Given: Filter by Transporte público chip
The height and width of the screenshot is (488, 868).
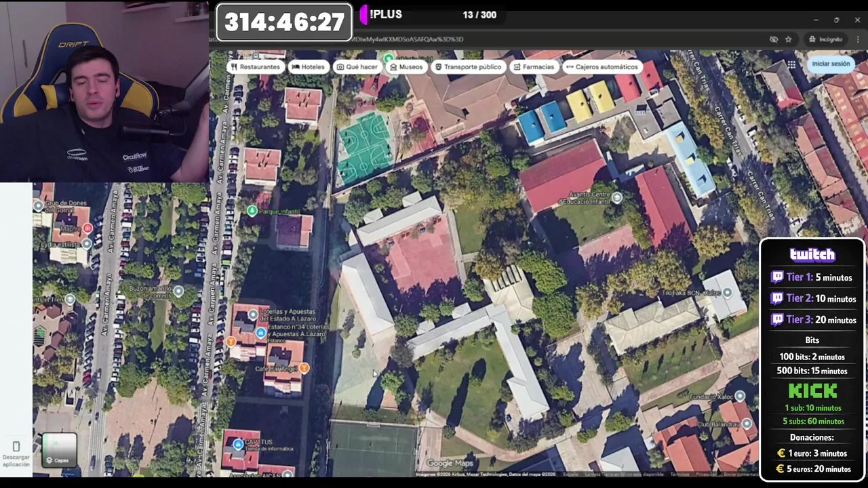Looking at the screenshot, I should 468,67.
